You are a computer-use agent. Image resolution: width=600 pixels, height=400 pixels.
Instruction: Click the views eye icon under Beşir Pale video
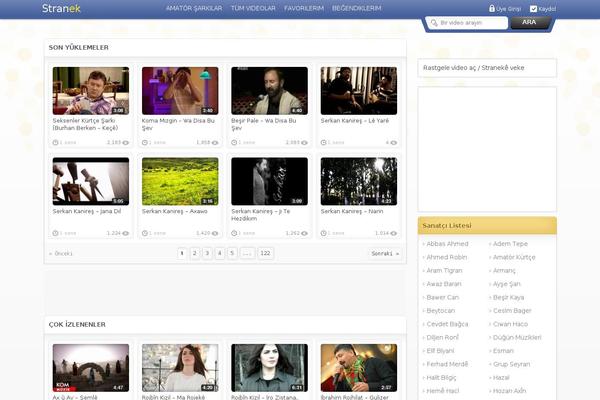pyautogui.click(x=304, y=143)
